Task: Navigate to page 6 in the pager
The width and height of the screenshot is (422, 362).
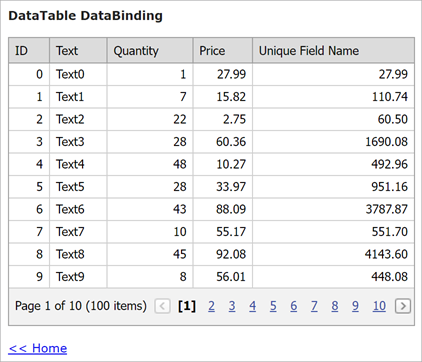Action: pos(294,306)
